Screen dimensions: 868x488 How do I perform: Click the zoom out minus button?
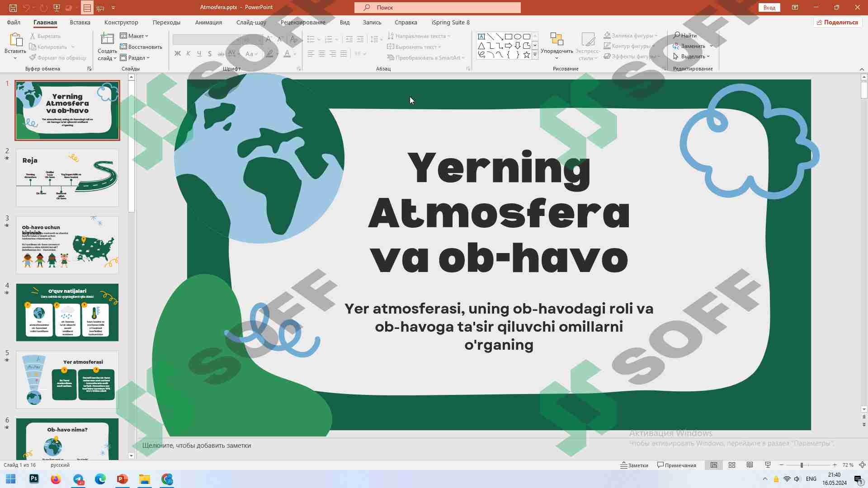tap(782, 465)
